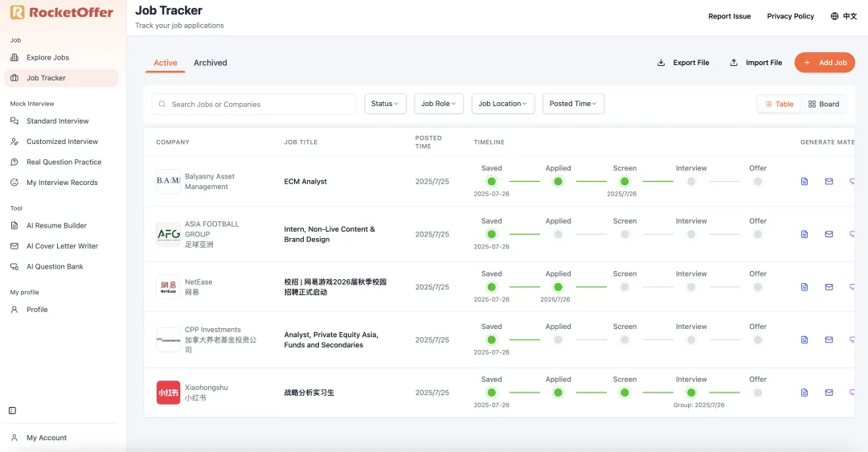Click the NetEase company logo

(168, 287)
